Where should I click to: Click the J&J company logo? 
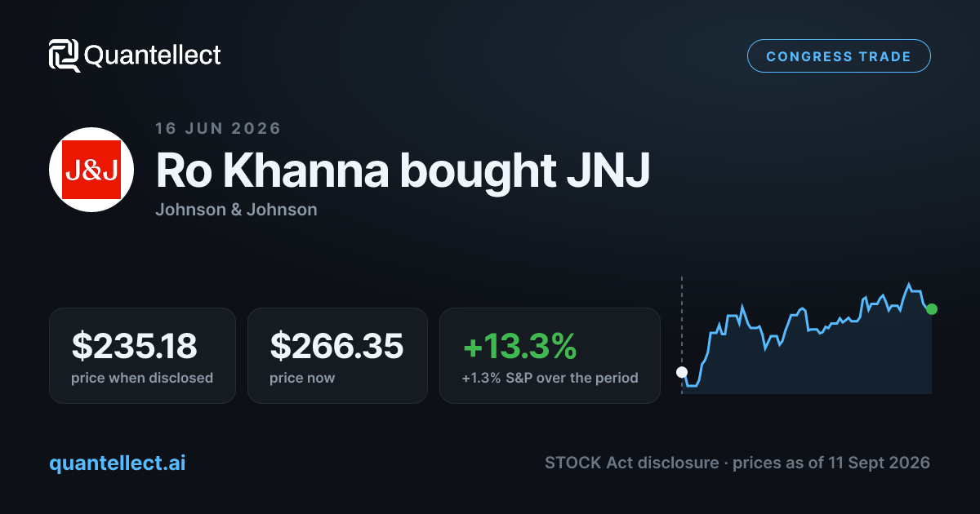click(92, 170)
